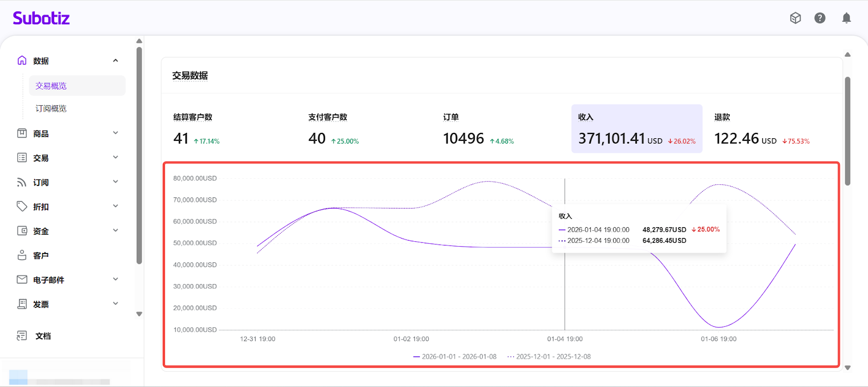This screenshot has height=387, width=868.
Task: Open the help question mark icon
Action: (x=820, y=18)
